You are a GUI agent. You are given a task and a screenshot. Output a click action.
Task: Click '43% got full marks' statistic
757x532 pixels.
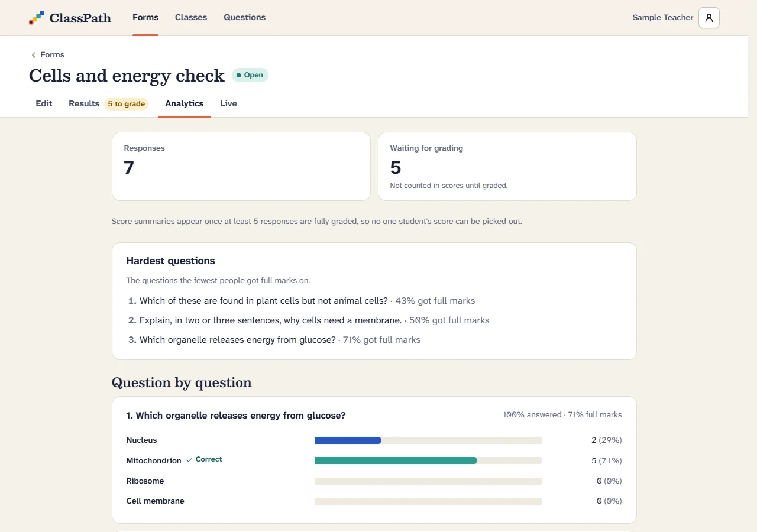pos(435,301)
